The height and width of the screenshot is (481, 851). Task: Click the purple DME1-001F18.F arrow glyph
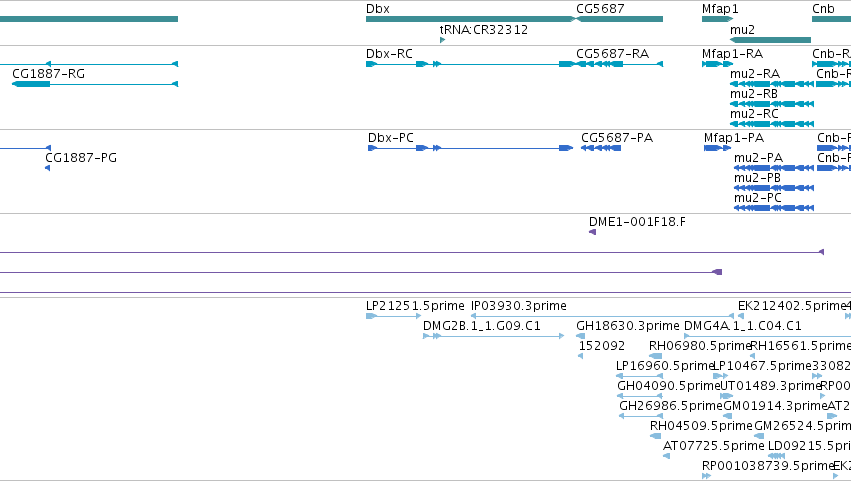point(593,232)
